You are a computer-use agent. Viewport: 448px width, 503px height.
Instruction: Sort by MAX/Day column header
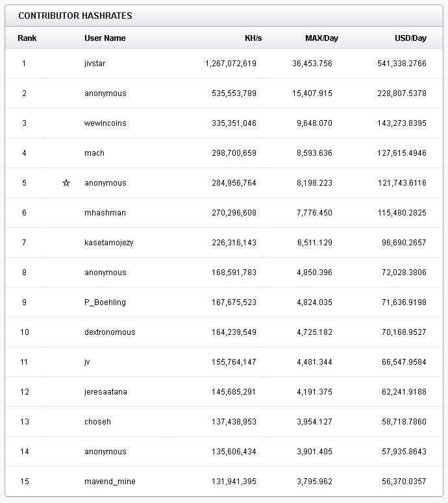tap(321, 38)
